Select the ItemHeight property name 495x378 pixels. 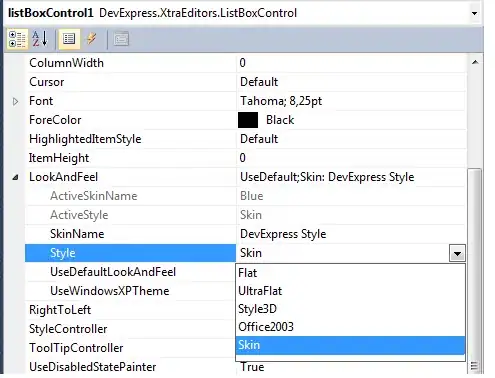pyautogui.click(x=59, y=158)
